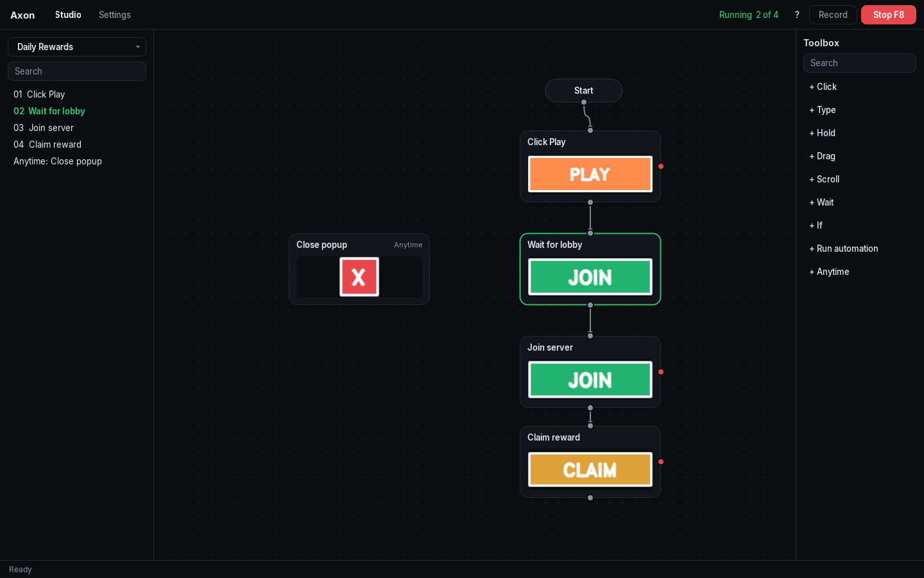This screenshot has width=924, height=578.
Task: Click the Wait for lobby node title
Action: tap(554, 245)
